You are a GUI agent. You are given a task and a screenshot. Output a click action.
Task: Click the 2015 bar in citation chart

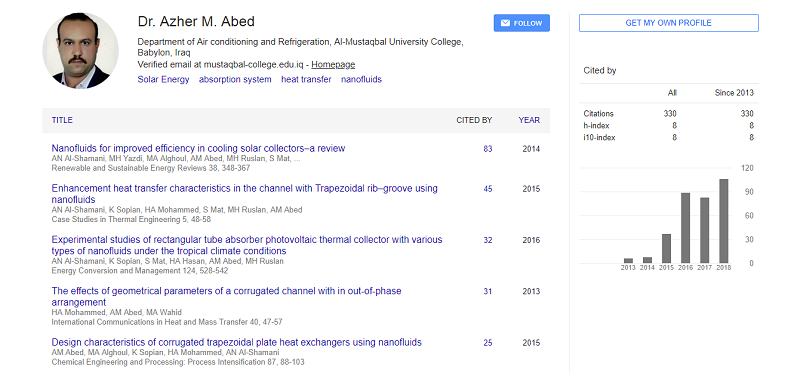666,248
